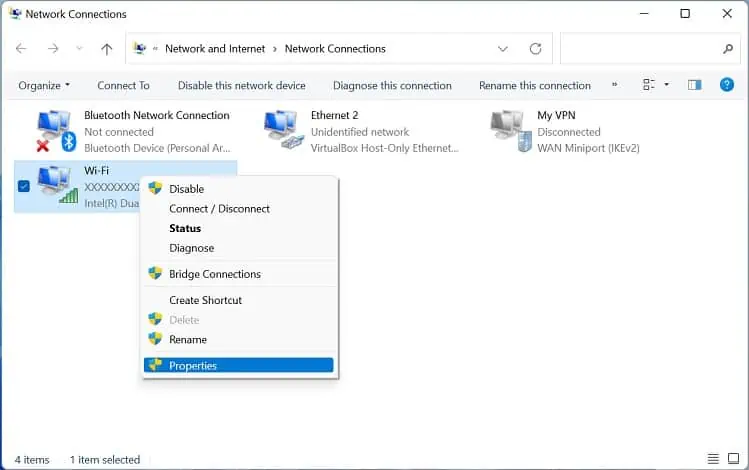Choose Disable from the context menu
This screenshot has height=470, width=749.
click(241, 189)
